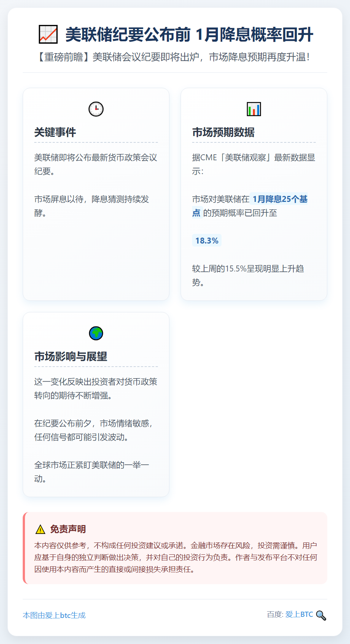
Task: Click the paragraph 这一变化反映出投资者对货币政策转向
Action: [x=96, y=389]
